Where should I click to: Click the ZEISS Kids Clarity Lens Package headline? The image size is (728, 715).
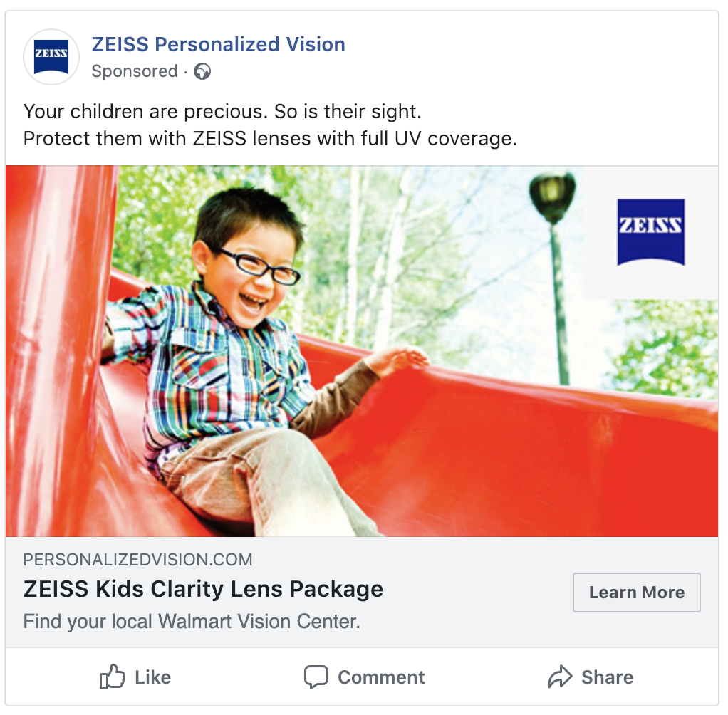[x=203, y=590]
